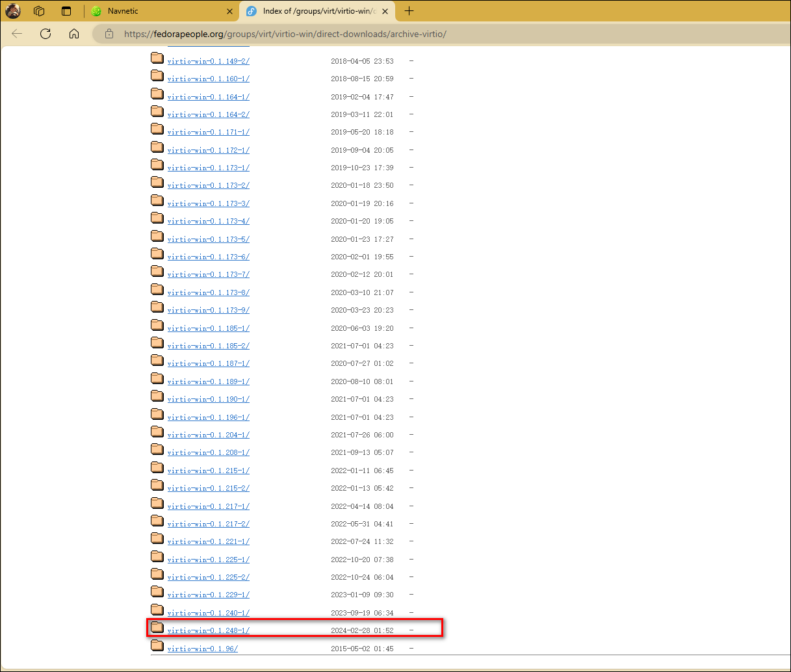Open the virtio-win-0.1.240-1/ directory link
Viewport: 791px width, 672px height.
208,613
